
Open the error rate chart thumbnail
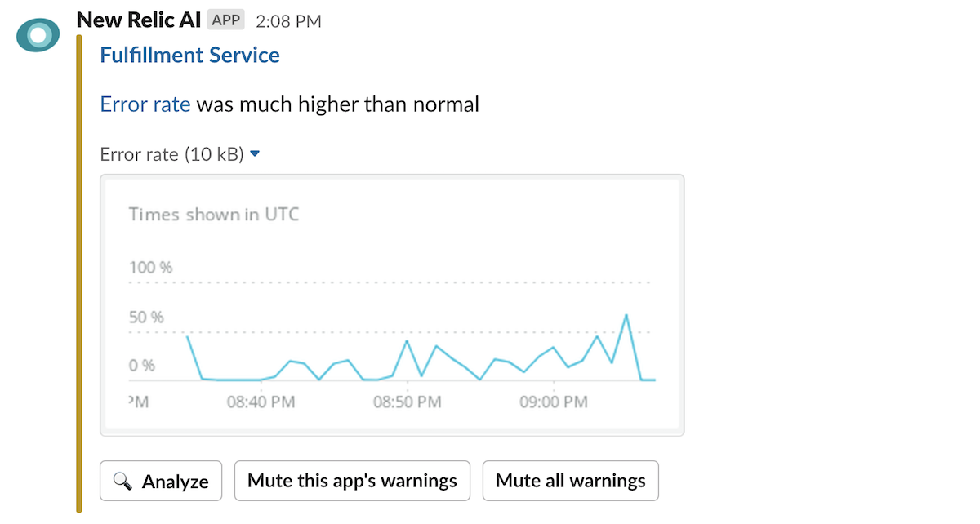(392, 305)
